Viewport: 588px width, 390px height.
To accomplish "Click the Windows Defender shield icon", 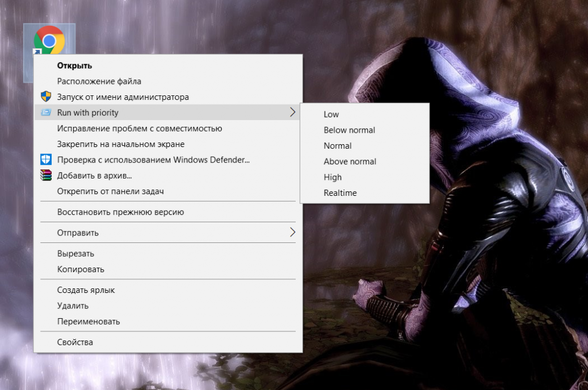I will 46,160.
